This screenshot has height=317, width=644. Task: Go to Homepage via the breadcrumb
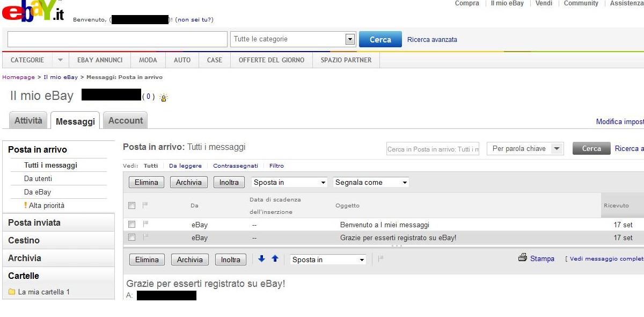coord(18,77)
